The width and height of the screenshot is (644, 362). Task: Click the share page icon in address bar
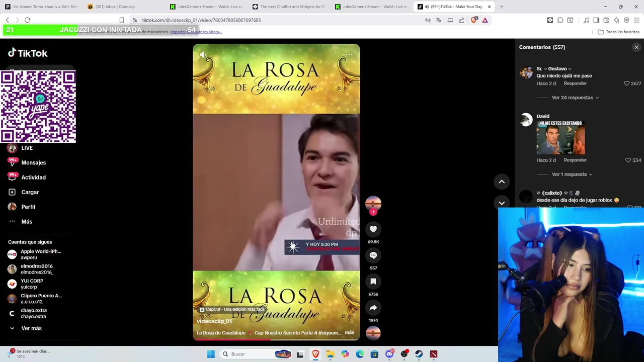(461, 20)
